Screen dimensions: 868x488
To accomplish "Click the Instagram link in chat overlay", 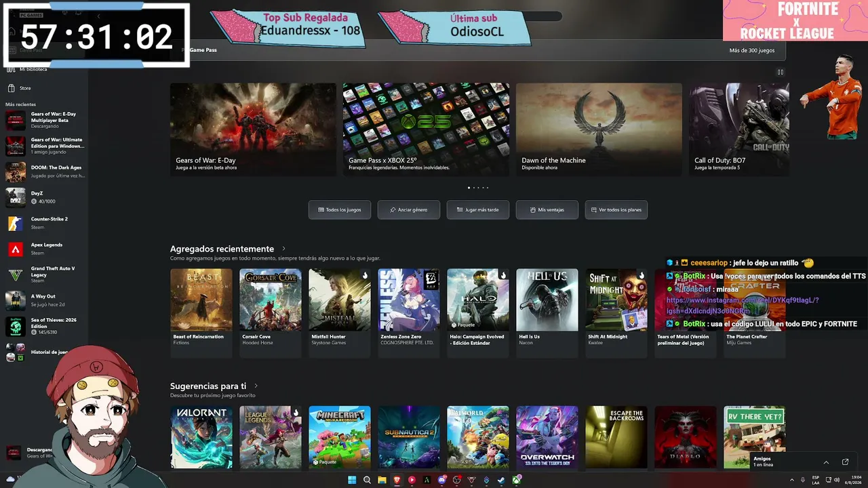I will [x=743, y=305].
